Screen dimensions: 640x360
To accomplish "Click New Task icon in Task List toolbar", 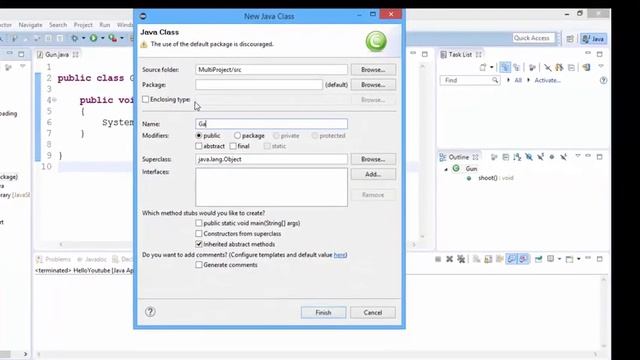I will point(483,67).
